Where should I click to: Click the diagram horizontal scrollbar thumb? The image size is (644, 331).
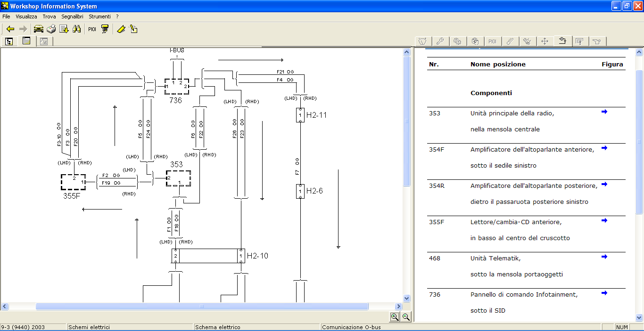coord(202,306)
